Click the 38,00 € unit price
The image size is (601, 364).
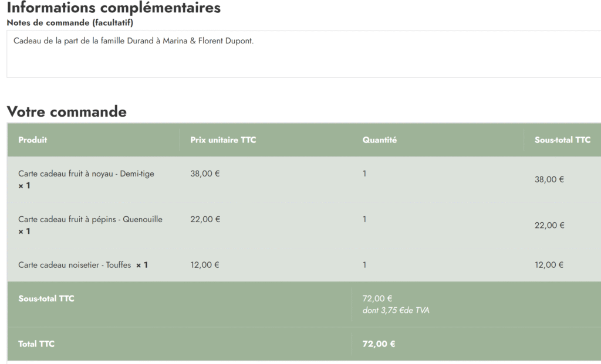click(205, 174)
